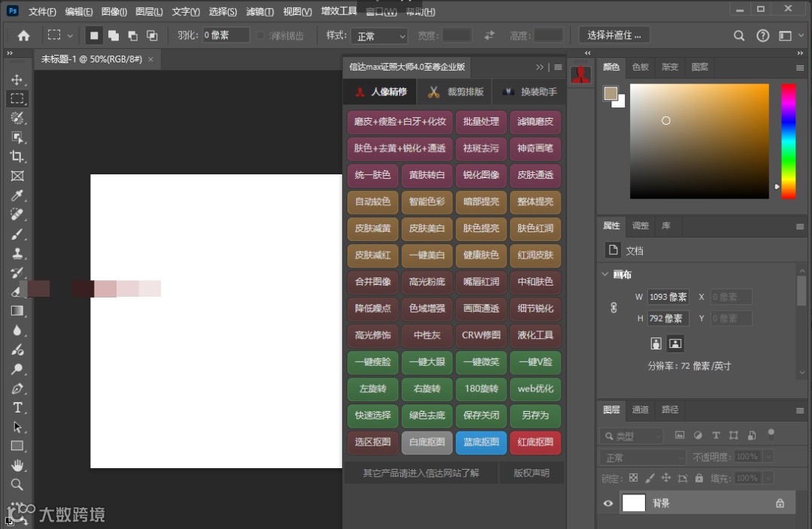
Task: Click the foreground color swatch
Action: 611,93
